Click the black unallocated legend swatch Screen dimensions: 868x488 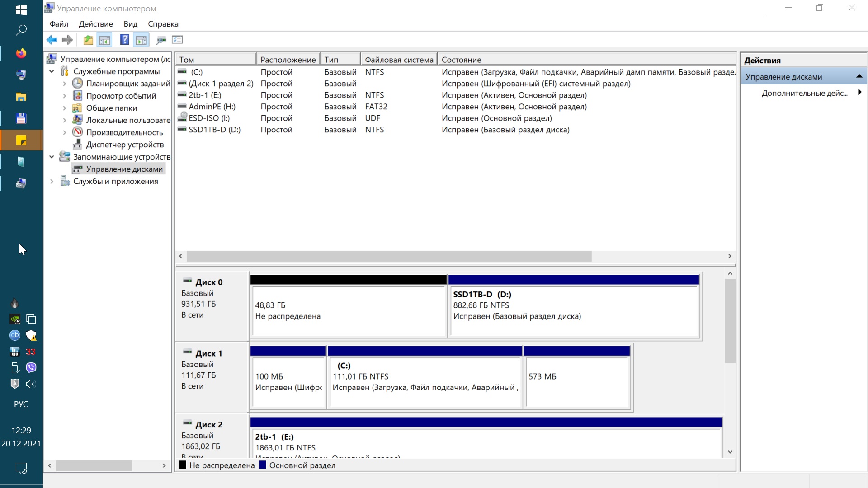(x=183, y=465)
